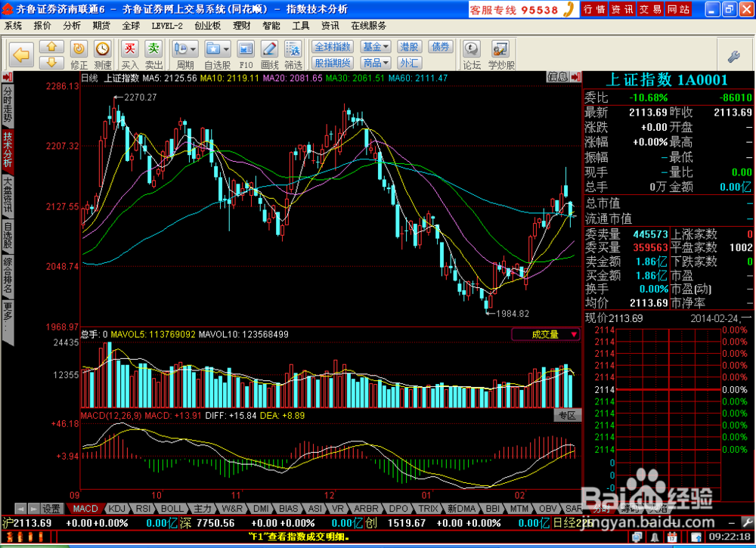This screenshot has width=756, height=548.
Task: Click the wrench settings icon top right
Action: point(734,57)
